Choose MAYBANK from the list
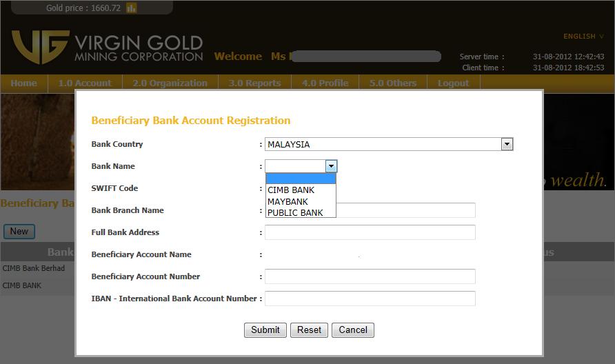The image size is (615, 364). tap(301, 201)
